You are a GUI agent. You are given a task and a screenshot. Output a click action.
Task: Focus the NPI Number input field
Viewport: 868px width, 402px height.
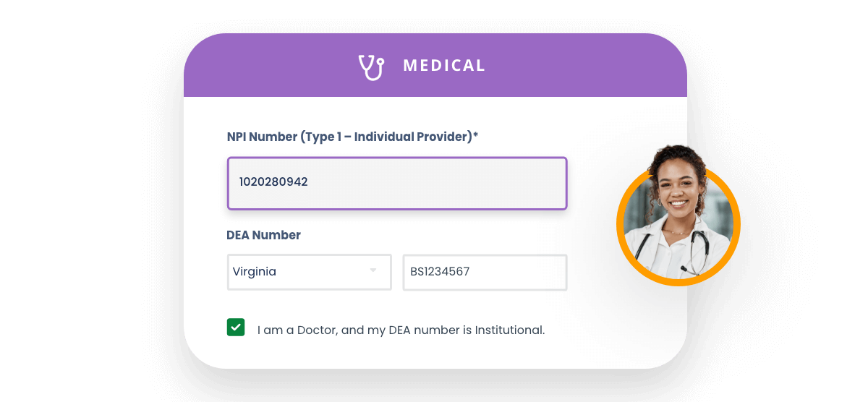tap(397, 184)
